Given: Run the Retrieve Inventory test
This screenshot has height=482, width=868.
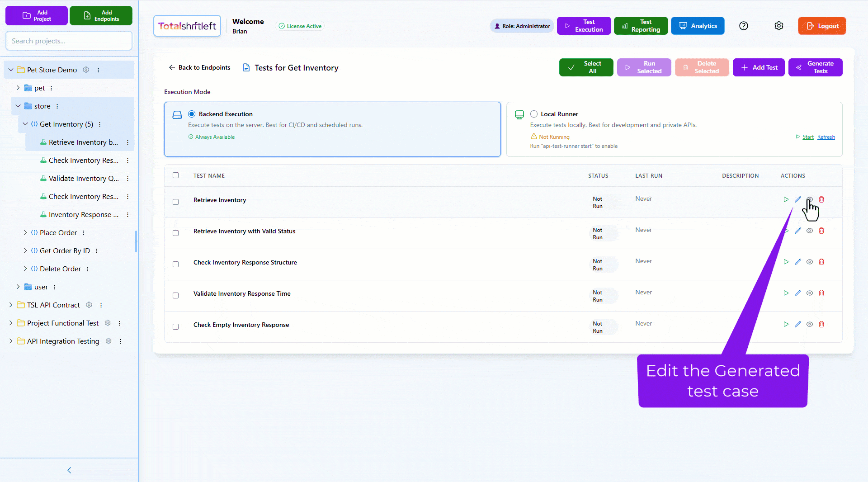Looking at the screenshot, I should click(786, 199).
